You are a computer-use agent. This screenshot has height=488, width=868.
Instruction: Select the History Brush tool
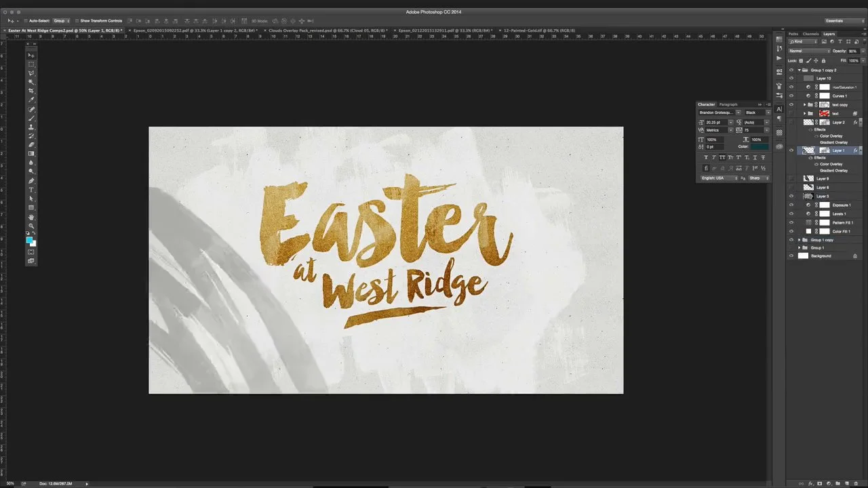click(x=31, y=136)
